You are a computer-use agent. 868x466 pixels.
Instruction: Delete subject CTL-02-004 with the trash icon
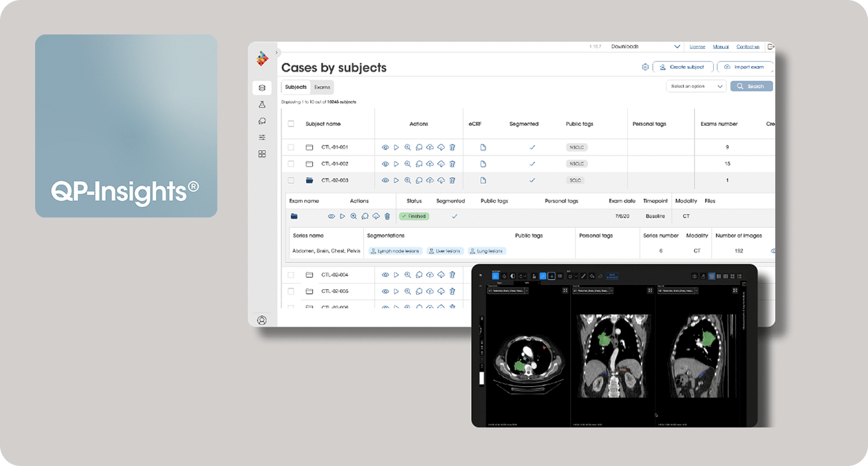click(x=452, y=275)
